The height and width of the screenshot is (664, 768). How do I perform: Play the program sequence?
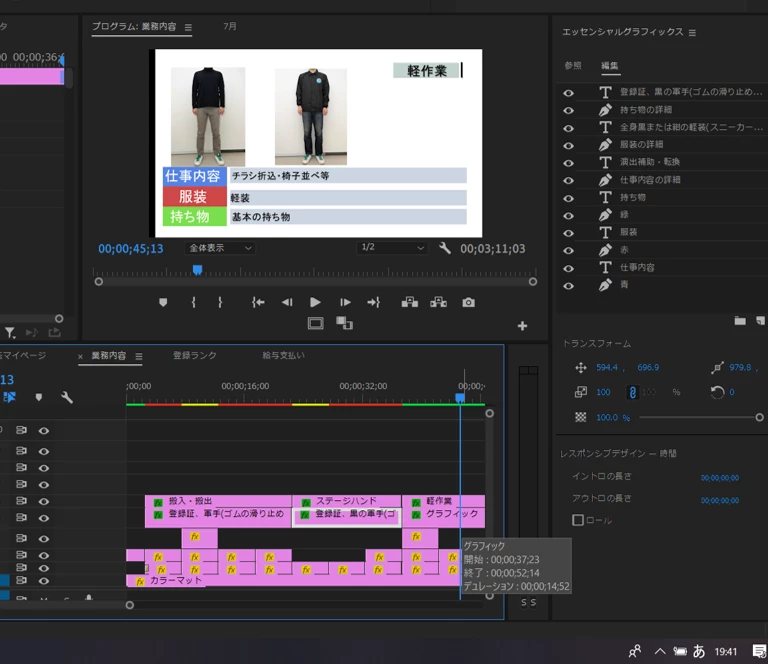[x=315, y=303]
